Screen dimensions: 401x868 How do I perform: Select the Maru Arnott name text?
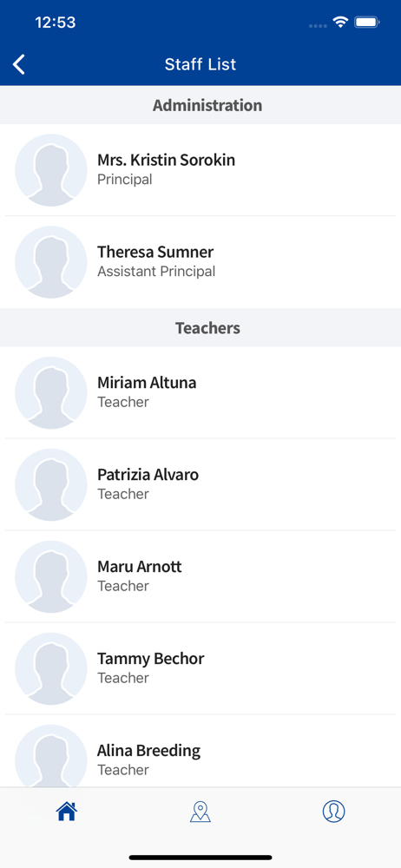coord(140,567)
